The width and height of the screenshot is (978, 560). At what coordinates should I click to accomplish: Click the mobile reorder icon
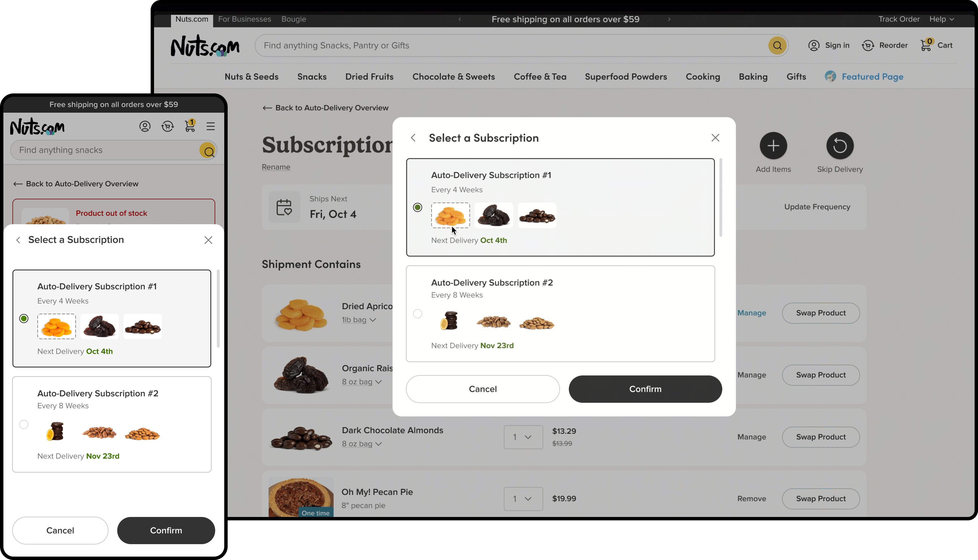point(168,126)
